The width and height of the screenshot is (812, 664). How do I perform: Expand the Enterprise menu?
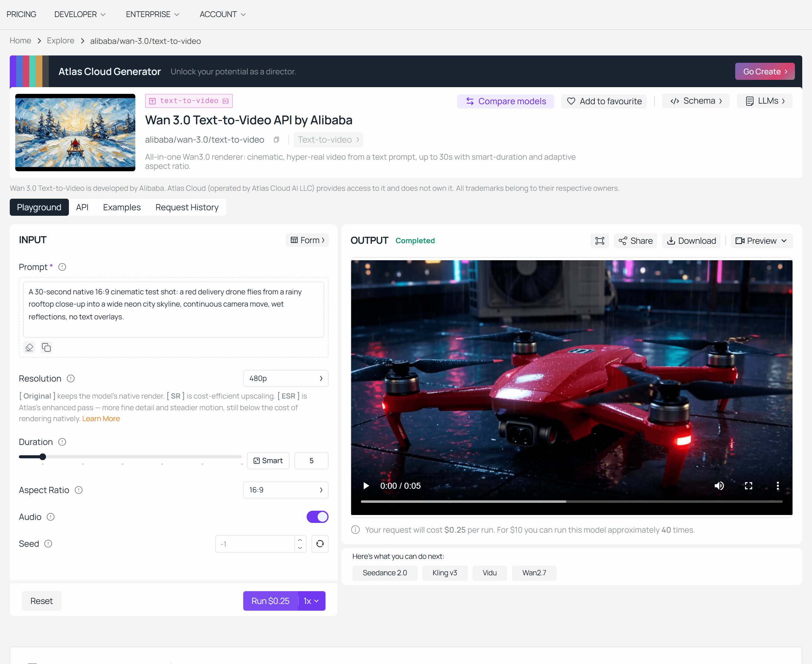(x=152, y=15)
